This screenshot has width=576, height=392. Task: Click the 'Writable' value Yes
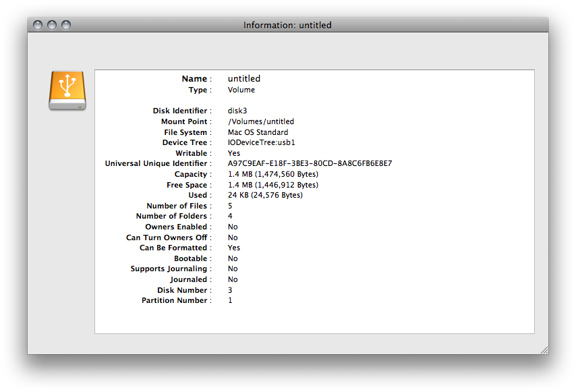pyautogui.click(x=233, y=153)
